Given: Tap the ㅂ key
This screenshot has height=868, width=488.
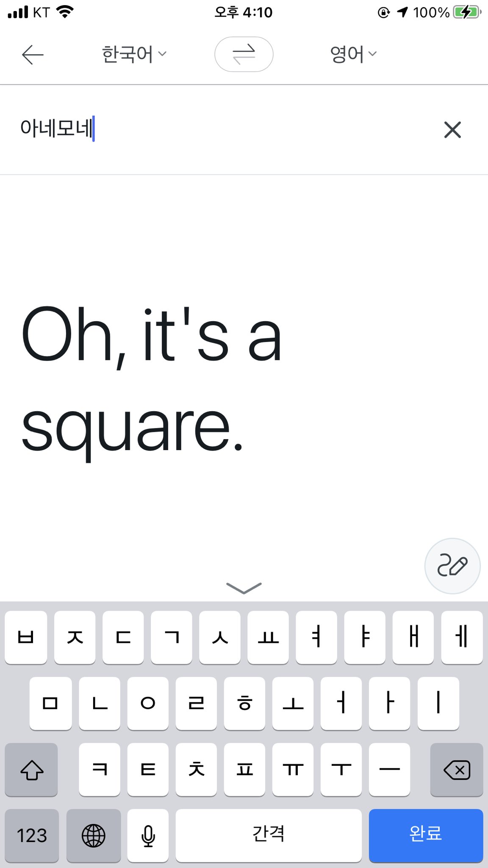Looking at the screenshot, I should [x=26, y=637].
